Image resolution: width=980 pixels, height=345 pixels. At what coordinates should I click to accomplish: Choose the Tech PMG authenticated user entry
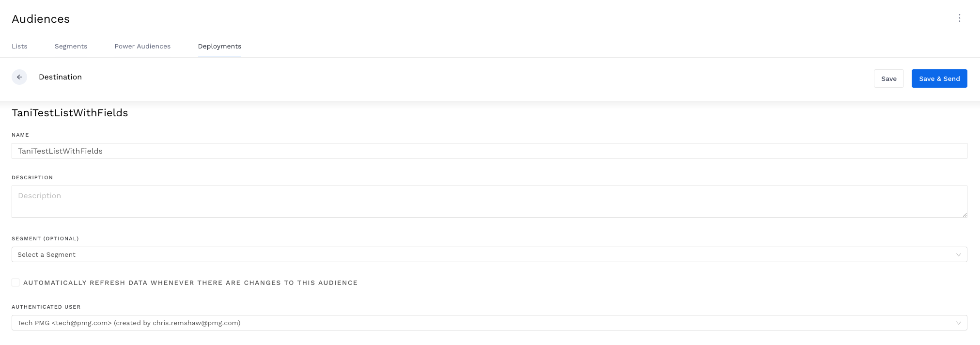[x=129, y=323]
